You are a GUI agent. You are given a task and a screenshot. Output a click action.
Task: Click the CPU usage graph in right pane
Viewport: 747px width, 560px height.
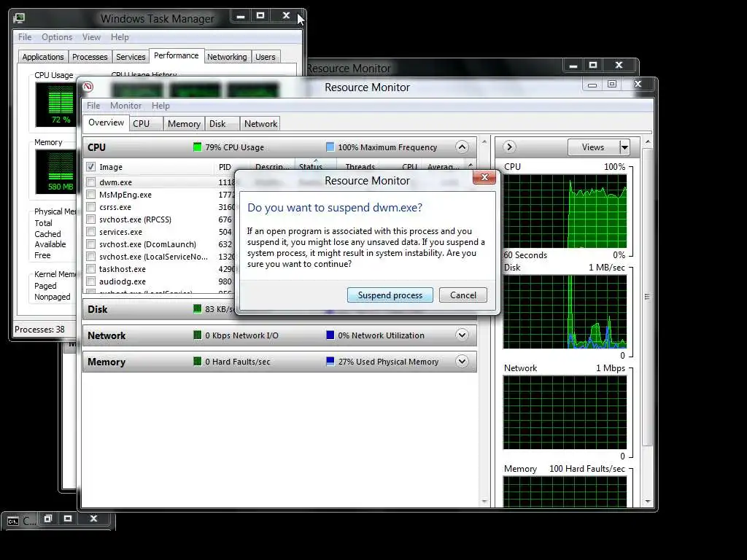pos(565,211)
